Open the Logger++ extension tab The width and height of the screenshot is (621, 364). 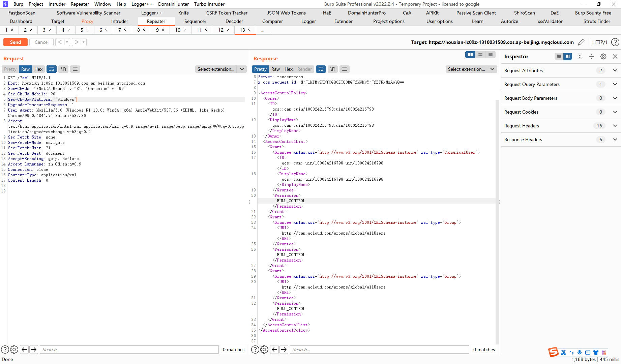click(152, 13)
